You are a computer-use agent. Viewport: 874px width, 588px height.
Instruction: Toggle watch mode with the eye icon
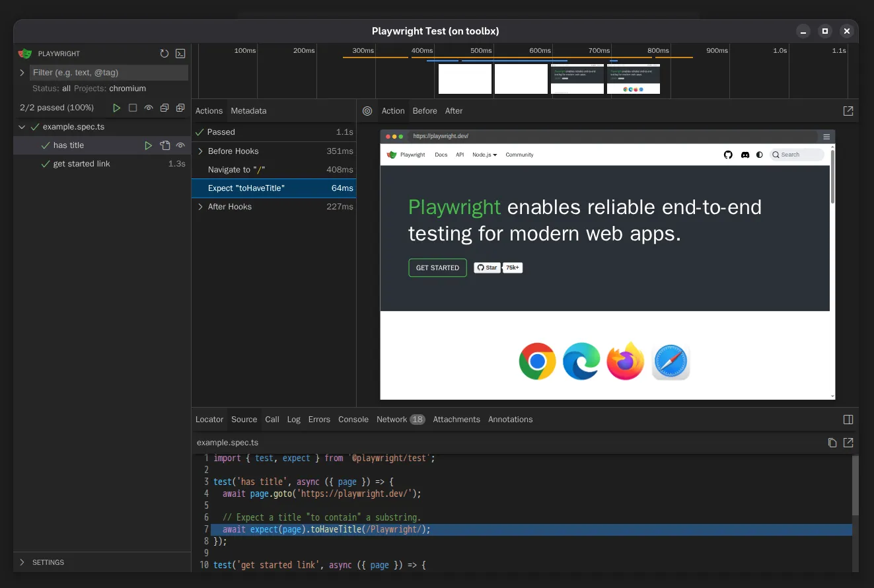148,107
